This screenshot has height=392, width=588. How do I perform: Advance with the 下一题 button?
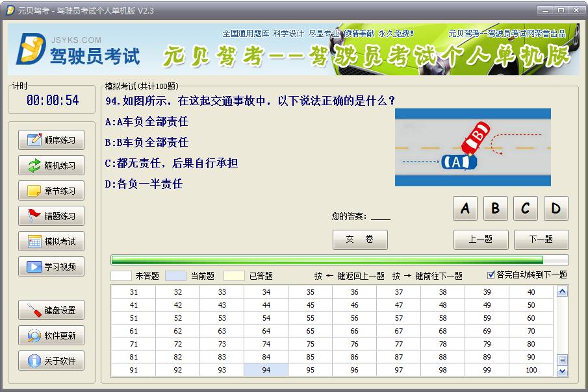pyautogui.click(x=541, y=239)
